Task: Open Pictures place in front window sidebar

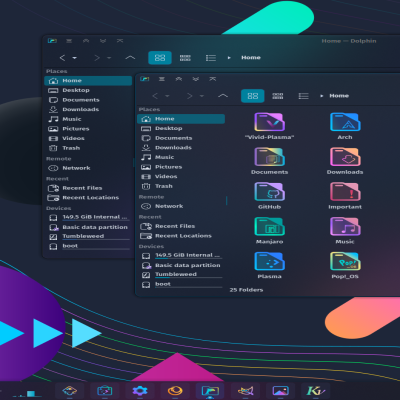Action: click(x=181, y=167)
